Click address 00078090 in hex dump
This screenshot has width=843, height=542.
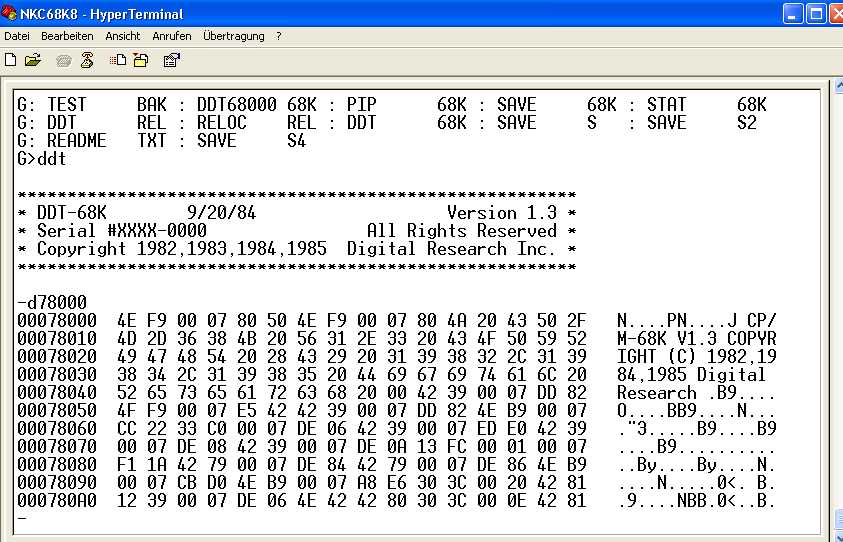[x=57, y=483]
